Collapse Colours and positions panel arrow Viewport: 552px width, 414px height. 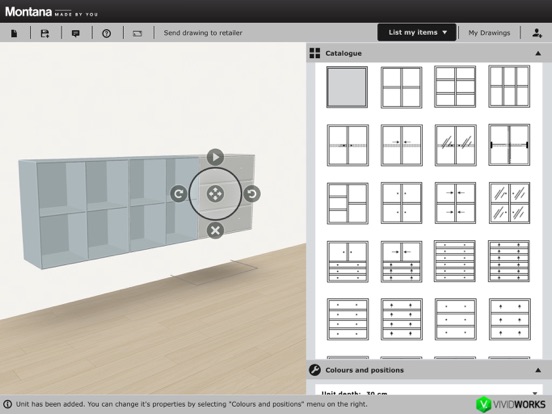[x=538, y=370]
